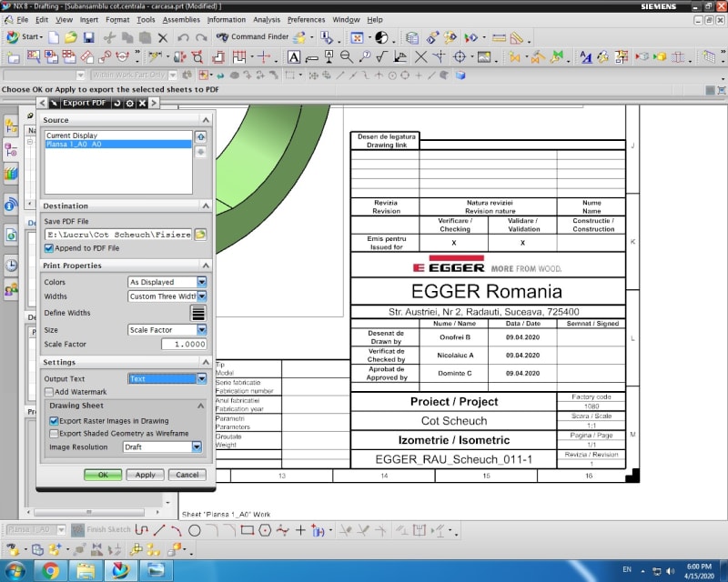
Task: Open Command Finder
Action: 253,36
